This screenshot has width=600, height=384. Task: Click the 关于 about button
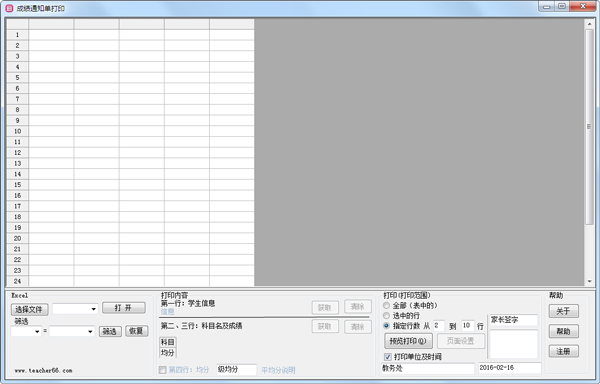pyautogui.click(x=564, y=311)
